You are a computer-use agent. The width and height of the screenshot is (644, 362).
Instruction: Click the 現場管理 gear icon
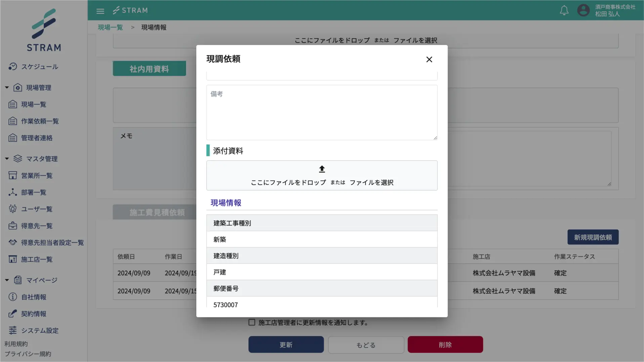[17, 87]
